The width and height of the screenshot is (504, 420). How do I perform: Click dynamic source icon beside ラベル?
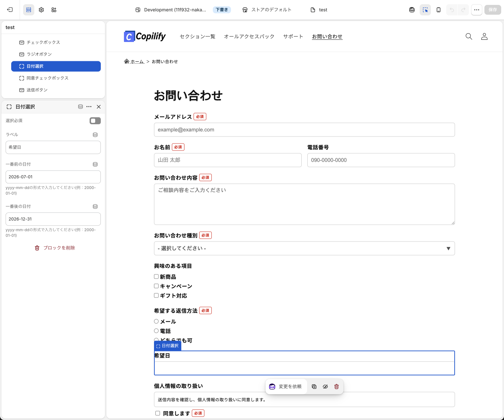[95, 135]
